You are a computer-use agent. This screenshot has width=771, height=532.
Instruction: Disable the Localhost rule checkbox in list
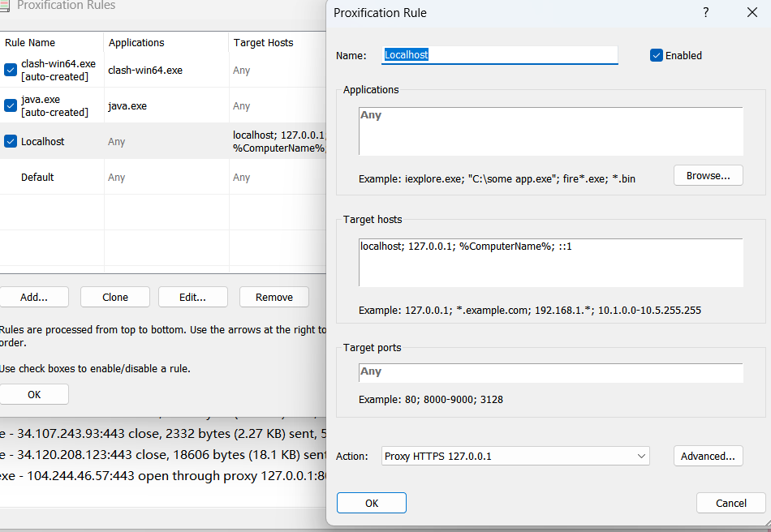[x=11, y=141]
